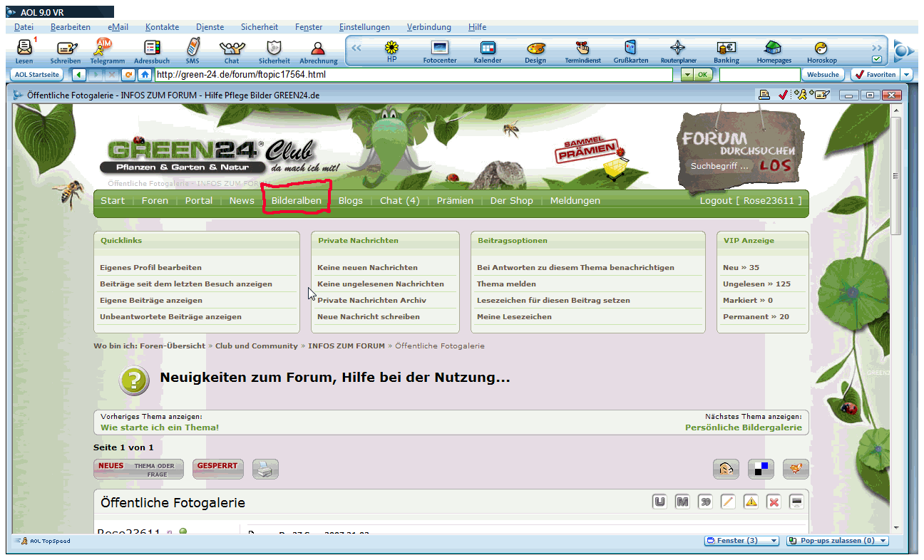The height and width of the screenshot is (560, 924).
Task: Toggle the green checkmark box under toolbar arrows
Action: (x=877, y=60)
